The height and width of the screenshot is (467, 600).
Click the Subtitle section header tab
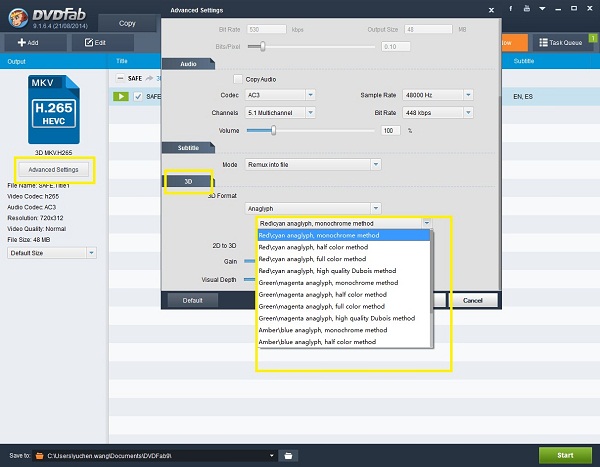coord(188,148)
